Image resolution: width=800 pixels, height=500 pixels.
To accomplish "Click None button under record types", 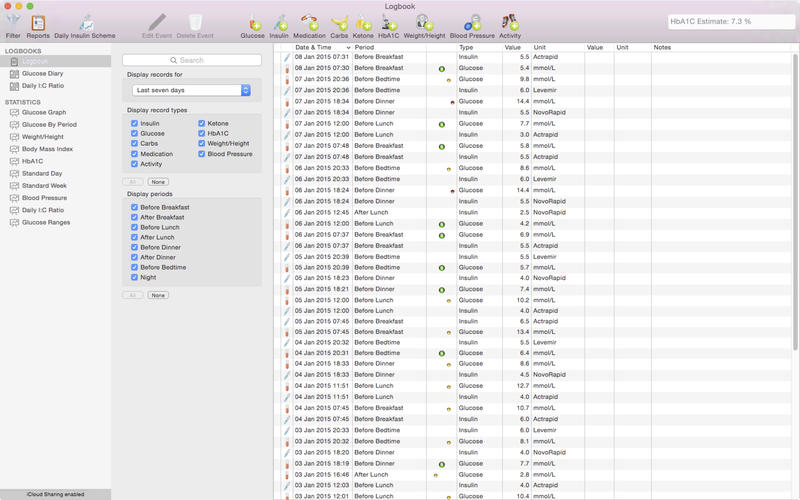I will (x=158, y=182).
